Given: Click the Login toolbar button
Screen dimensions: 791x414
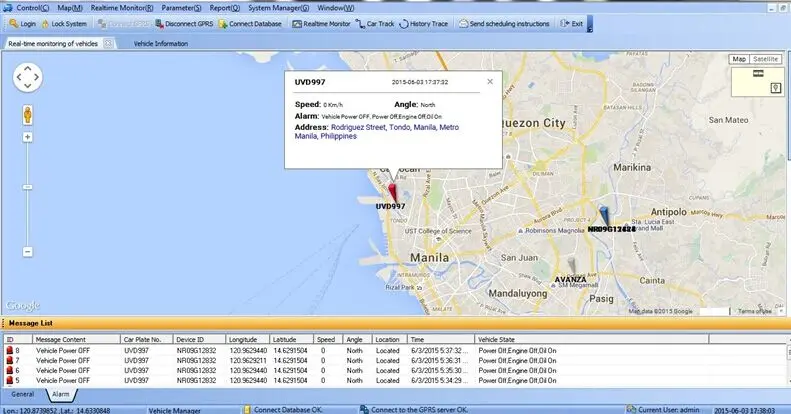Looking at the screenshot, I should [x=21, y=23].
